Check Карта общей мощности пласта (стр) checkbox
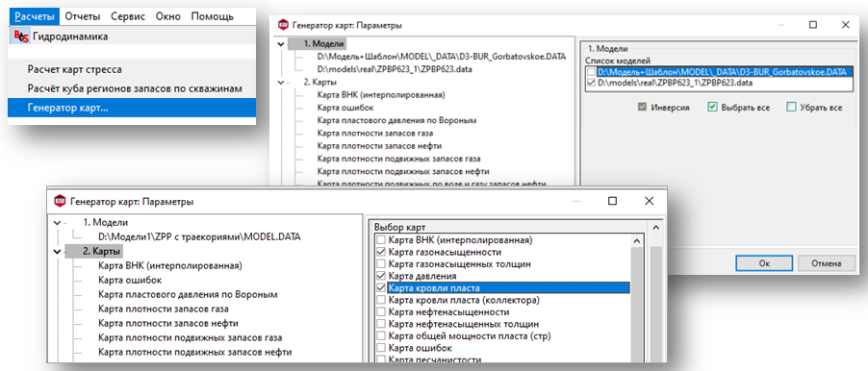Screen dimensions: 868x371 pyautogui.click(x=380, y=336)
